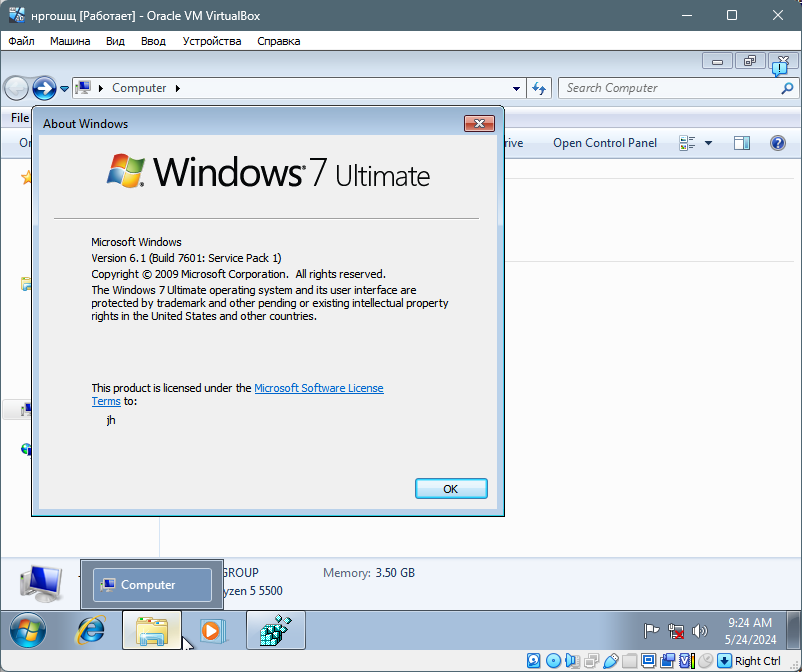Open the address bar history dropdown
This screenshot has height=672, width=802.
[x=516, y=88]
